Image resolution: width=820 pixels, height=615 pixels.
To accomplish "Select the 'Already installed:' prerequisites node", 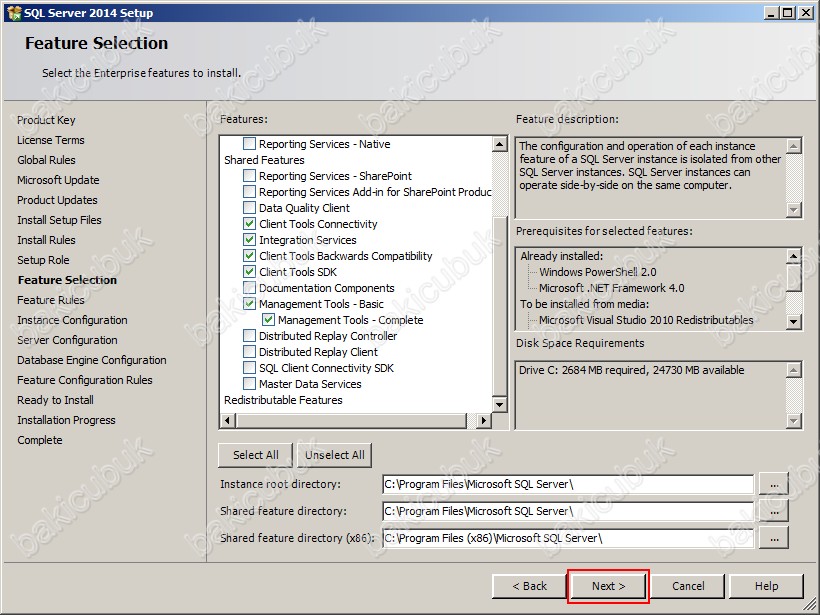I will tap(562, 256).
